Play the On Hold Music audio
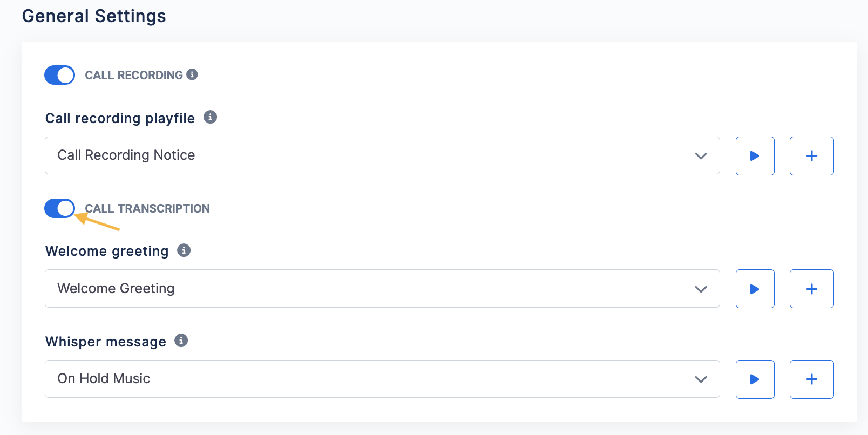Viewport: 868px width, 435px height. tap(755, 379)
